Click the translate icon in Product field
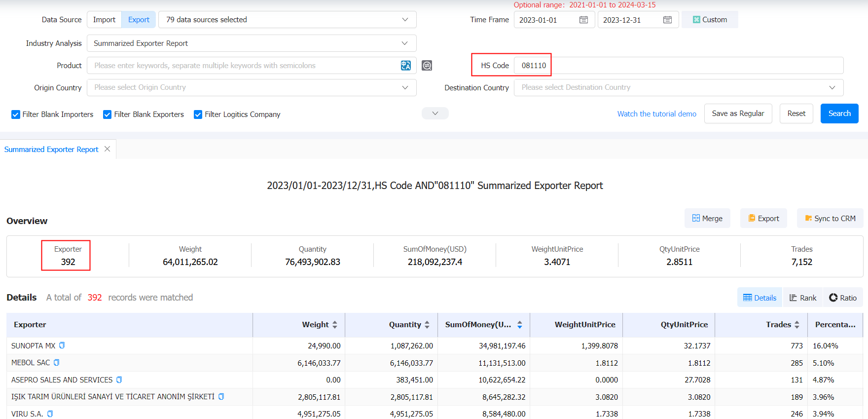Screen dimensions: 868x419 (405, 66)
